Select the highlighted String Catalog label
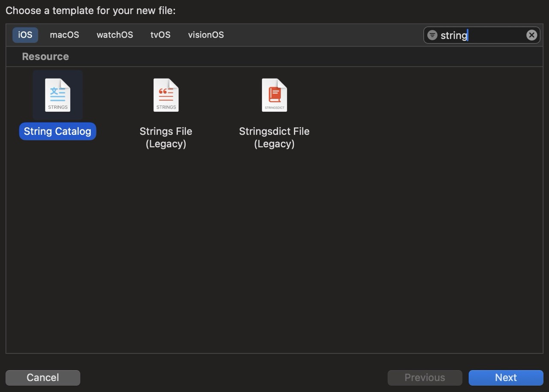 point(57,131)
